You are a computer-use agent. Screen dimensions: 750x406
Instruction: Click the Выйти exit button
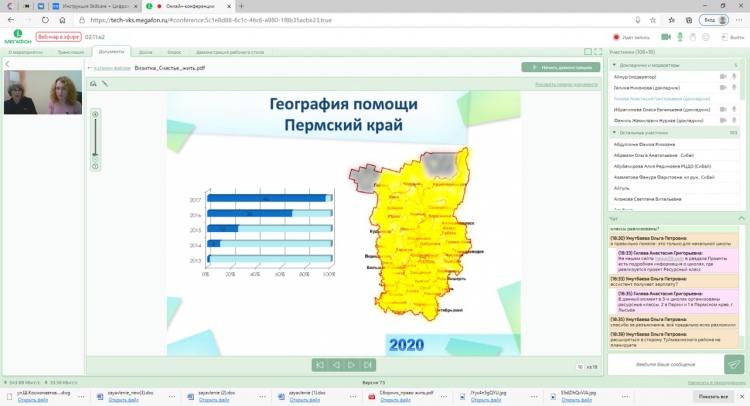(730, 37)
